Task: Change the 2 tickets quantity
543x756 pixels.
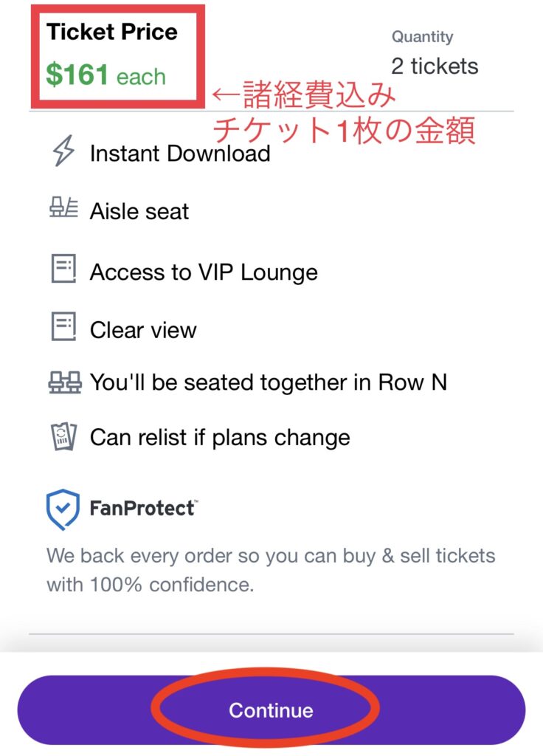Action: coord(435,66)
